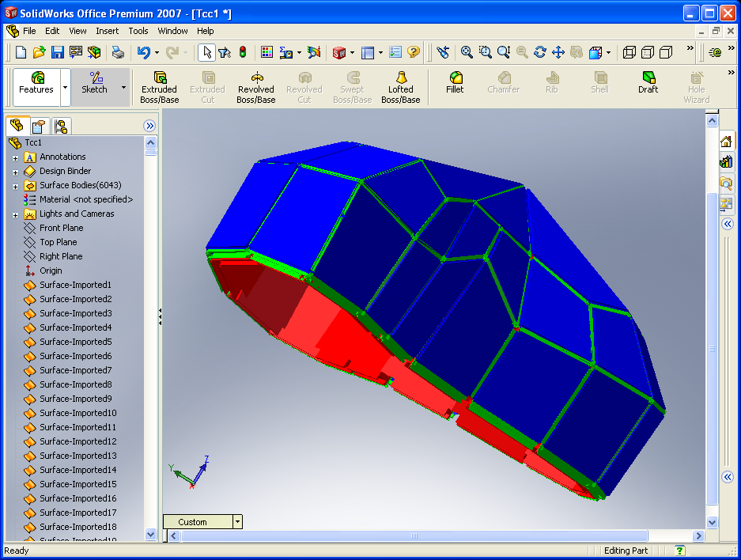Expand the Annotations folder
The height and width of the screenshot is (560, 741).
click(15, 157)
